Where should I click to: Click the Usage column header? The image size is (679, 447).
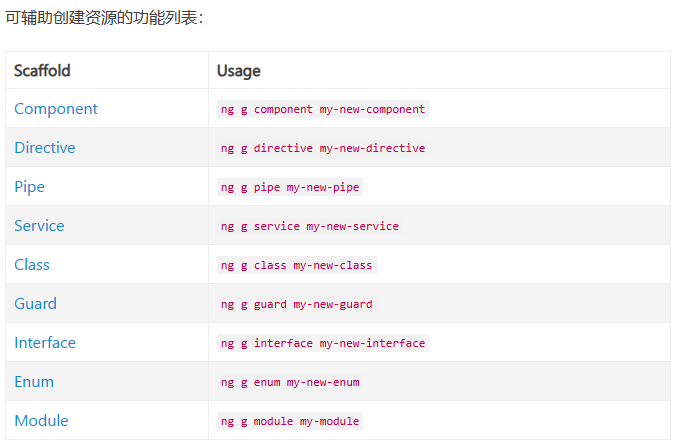tap(239, 71)
